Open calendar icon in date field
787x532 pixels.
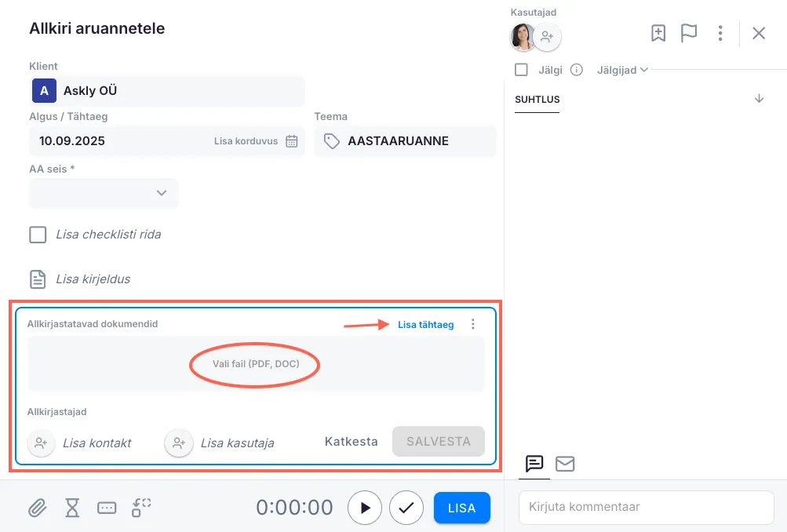pyautogui.click(x=292, y=141)
